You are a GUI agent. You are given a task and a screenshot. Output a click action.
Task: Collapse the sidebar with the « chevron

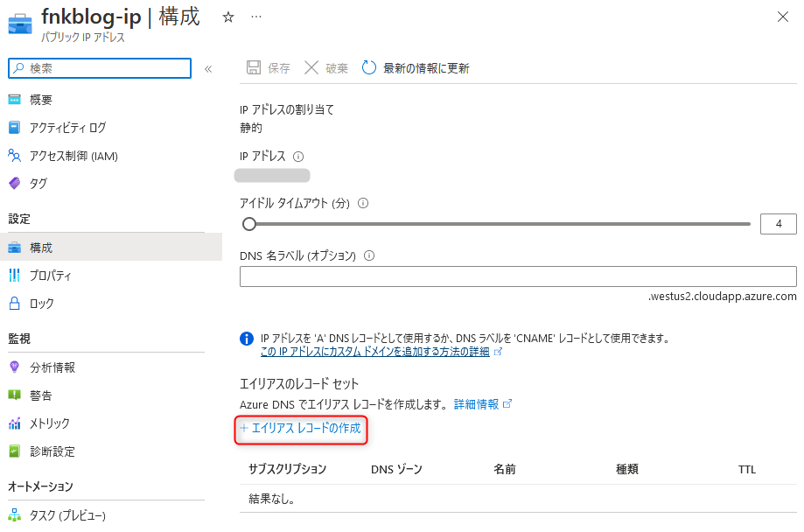coord(210,68)
